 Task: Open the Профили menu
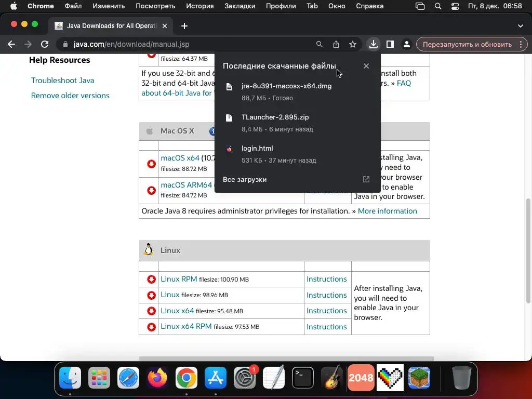[281, 6]
